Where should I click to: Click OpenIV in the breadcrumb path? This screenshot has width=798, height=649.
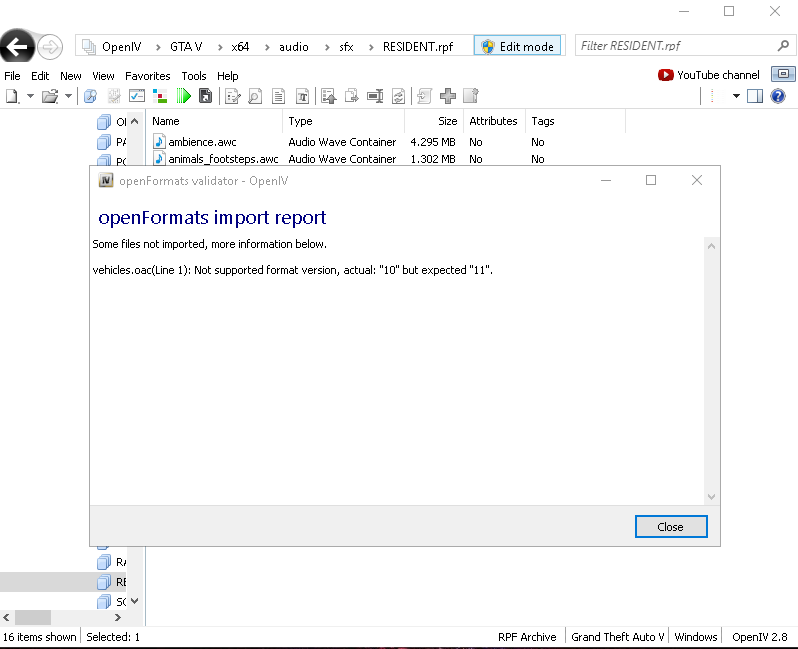(x=121, y=47)
